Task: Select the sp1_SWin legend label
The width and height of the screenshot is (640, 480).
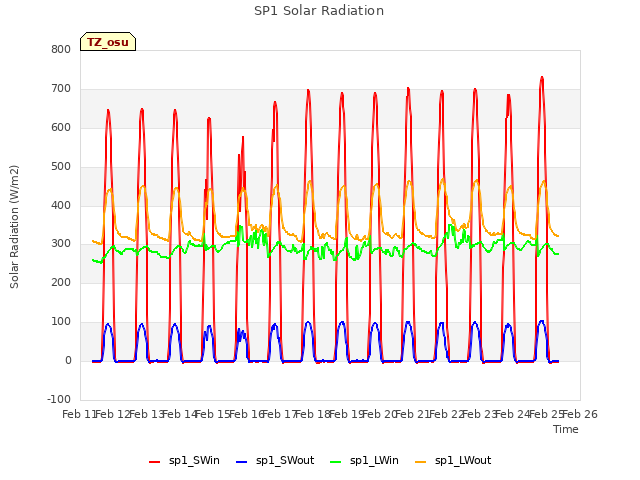Action: tap(194, 461)
